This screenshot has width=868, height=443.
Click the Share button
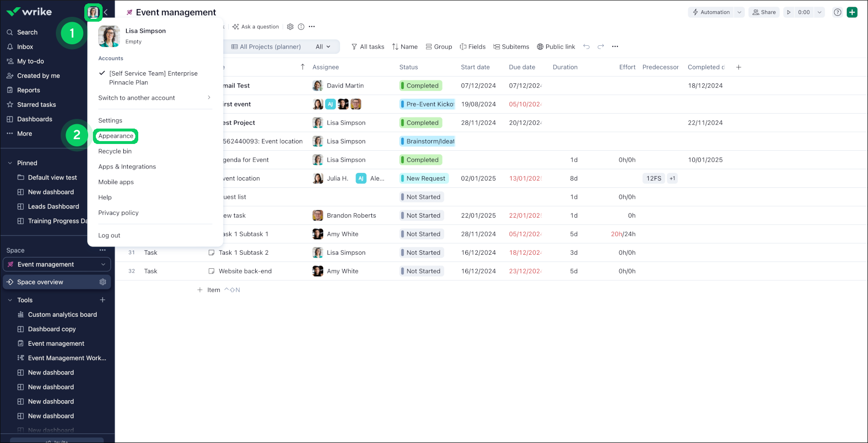tap(764, 13)
